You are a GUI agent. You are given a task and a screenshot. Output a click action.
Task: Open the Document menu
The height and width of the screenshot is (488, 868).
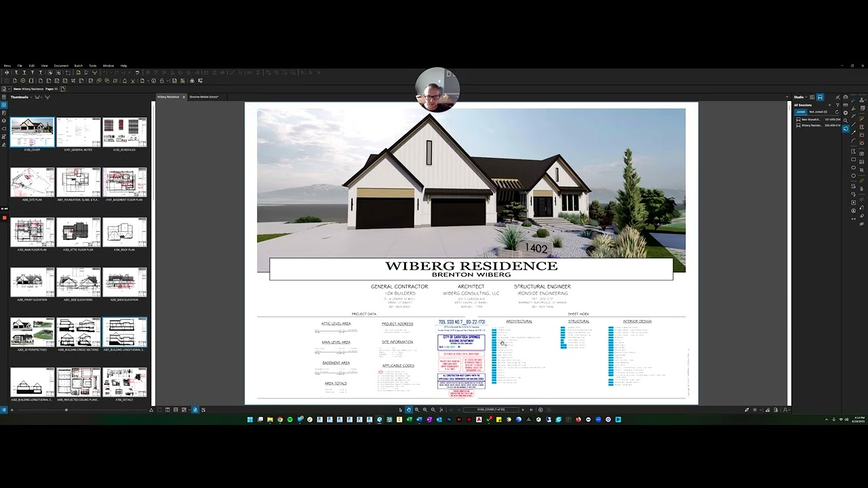61,66
